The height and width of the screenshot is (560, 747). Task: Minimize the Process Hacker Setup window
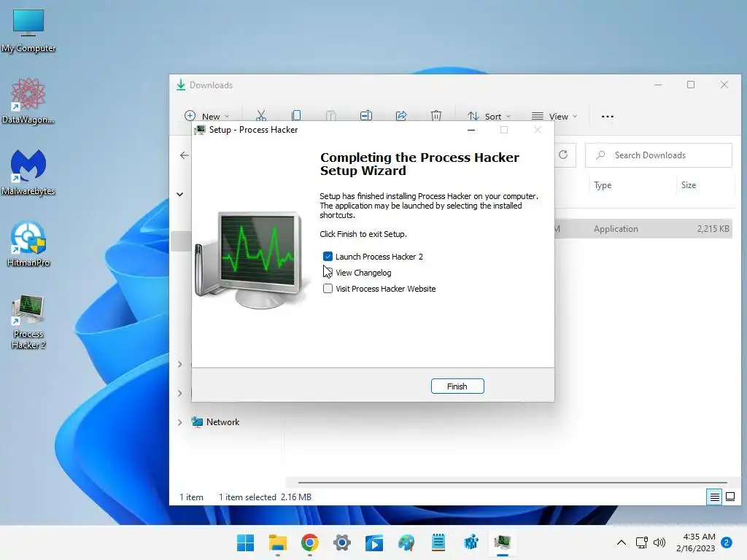471,130
